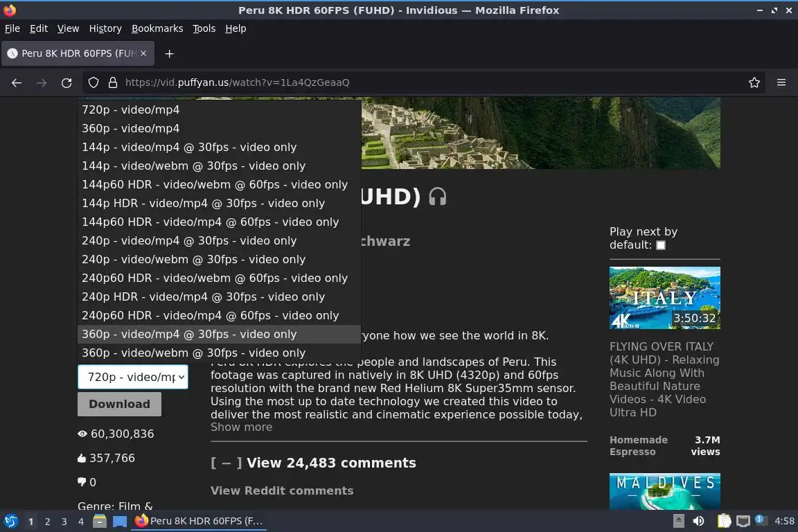Click the Download button

tap(120, 405)
